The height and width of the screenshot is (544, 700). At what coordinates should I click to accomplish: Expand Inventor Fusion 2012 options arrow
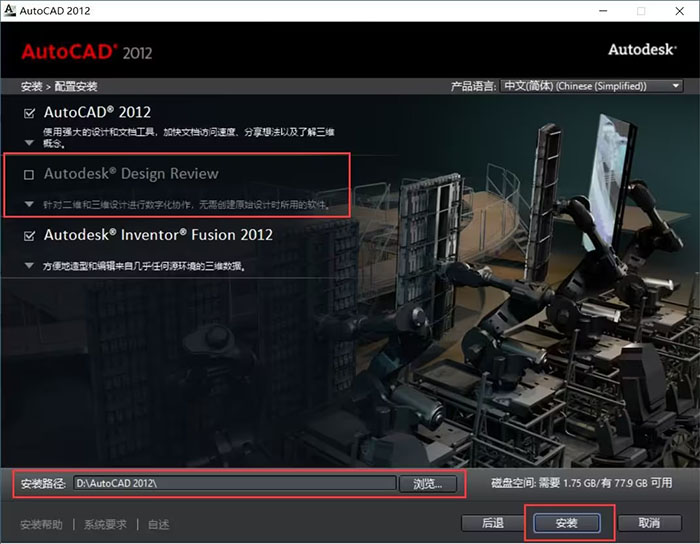(x=29, y=266)
